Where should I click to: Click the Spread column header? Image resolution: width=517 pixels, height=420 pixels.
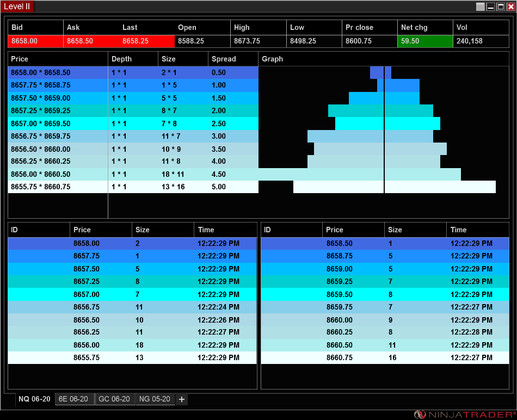tap(233, 59)
